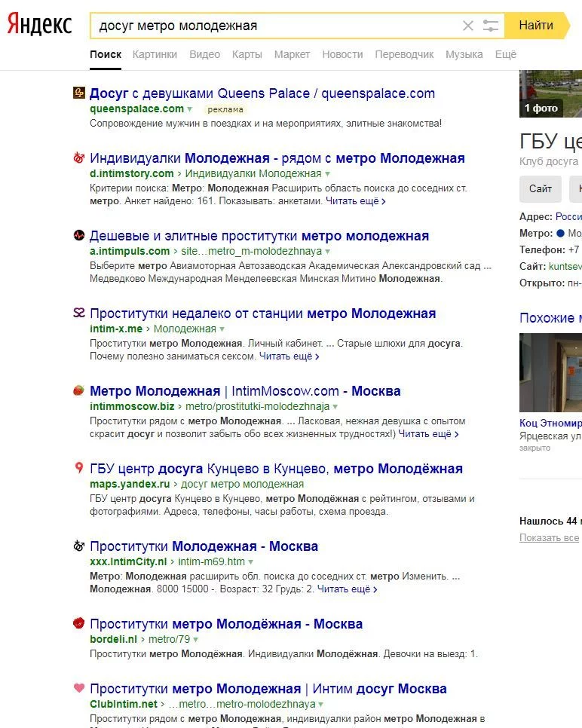
Task: Open the Коц Этномир sidebar link
Action: point(550,423)
